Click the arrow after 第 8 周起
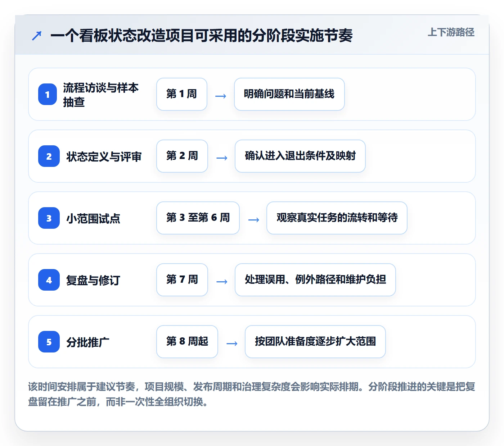 (232, 343)
